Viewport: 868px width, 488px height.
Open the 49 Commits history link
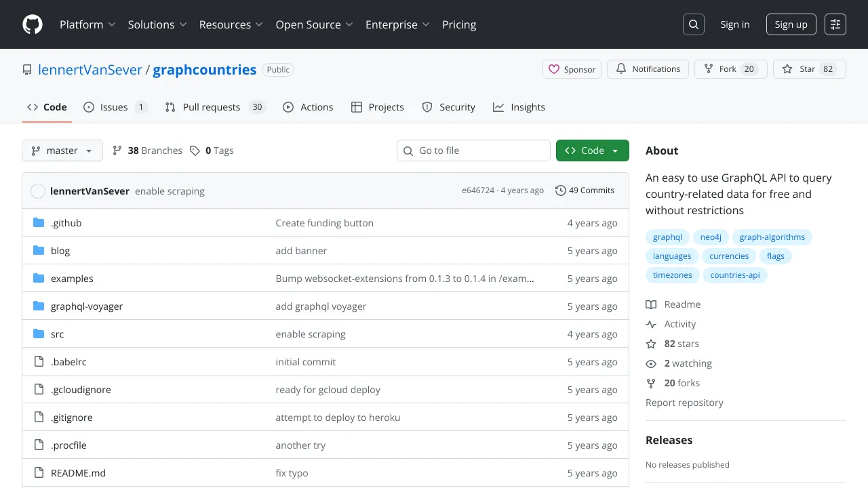tap(585, 190)
